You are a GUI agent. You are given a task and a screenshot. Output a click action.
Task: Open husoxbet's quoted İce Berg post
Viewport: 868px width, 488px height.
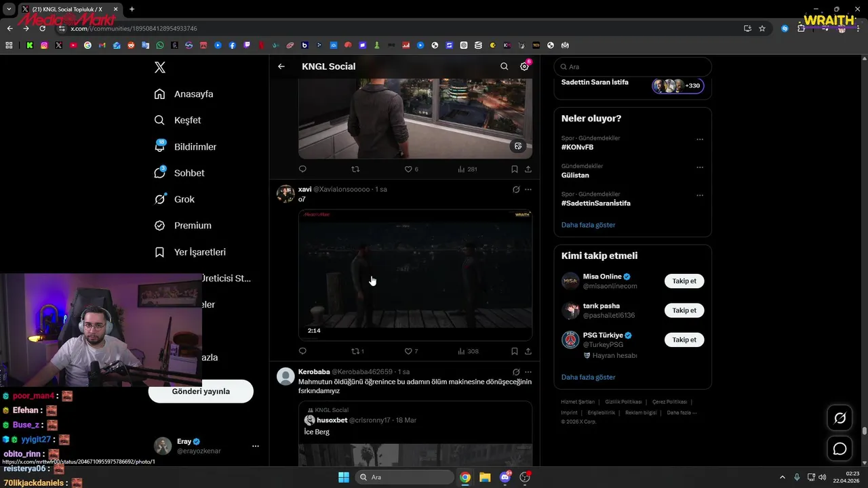[x=415, y=433]
